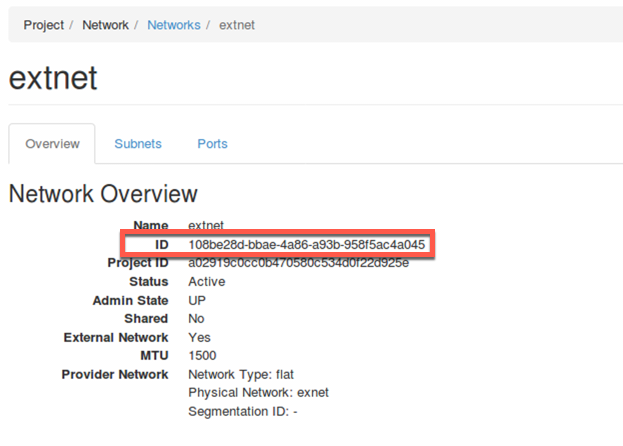Select the Overview tab

click(x=52, y=144)
